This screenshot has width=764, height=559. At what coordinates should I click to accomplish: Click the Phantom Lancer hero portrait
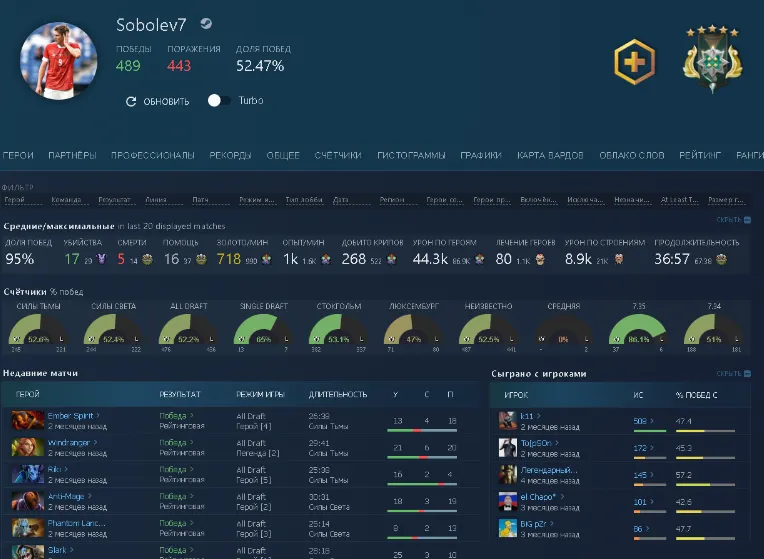point(28,527)
